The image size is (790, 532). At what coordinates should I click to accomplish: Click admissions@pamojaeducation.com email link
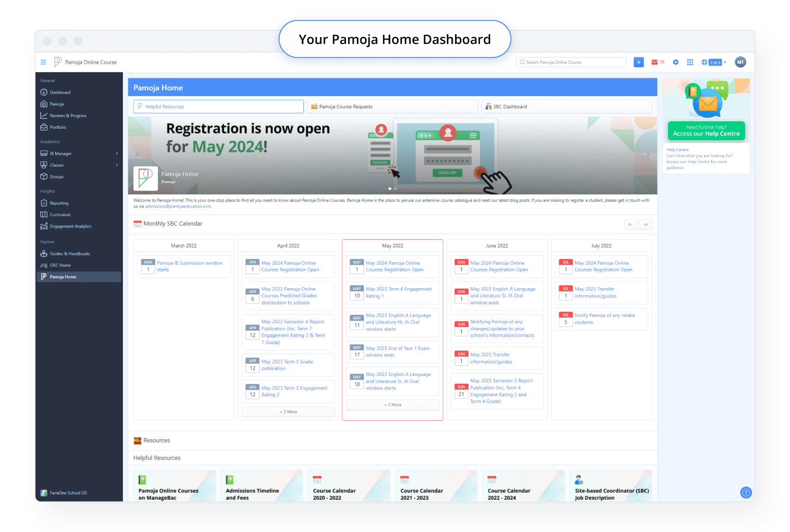pos(178,206)
